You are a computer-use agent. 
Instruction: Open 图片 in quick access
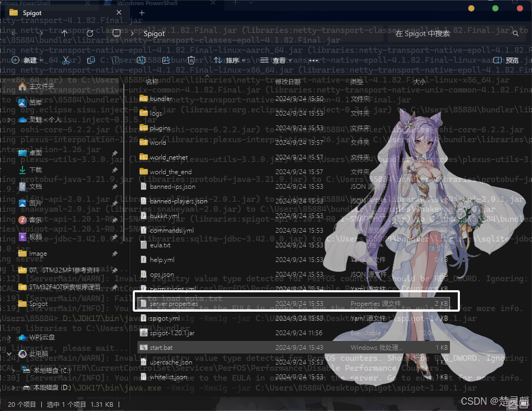tap(30, 203)
